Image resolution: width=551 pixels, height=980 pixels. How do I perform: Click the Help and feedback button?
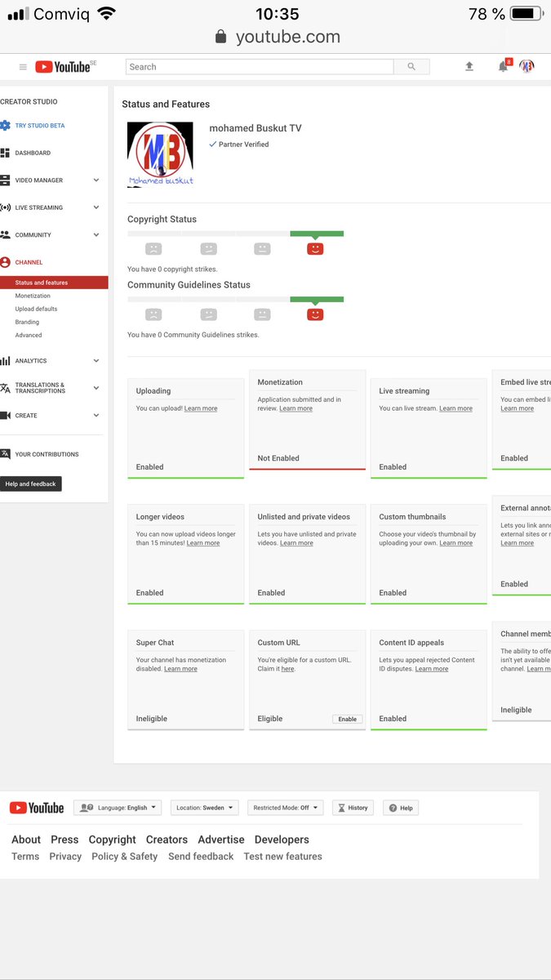[31, 484]
